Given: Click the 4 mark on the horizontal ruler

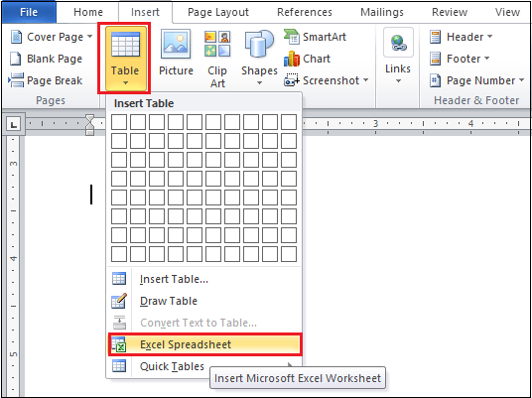Looking at the screenshot, I should (470, 123).
